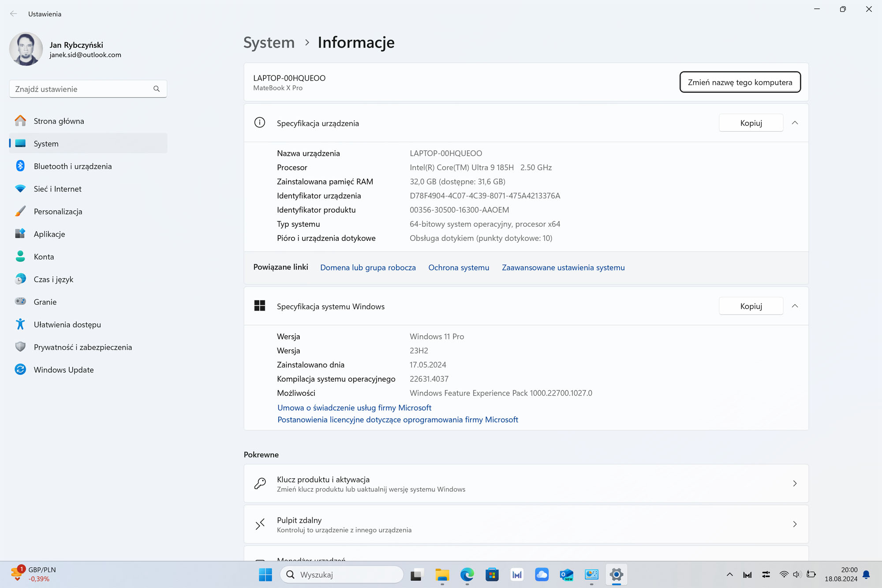This screenshot has width=882, height=588.
Task: Click the M tray icon
Action: (747, 574)
